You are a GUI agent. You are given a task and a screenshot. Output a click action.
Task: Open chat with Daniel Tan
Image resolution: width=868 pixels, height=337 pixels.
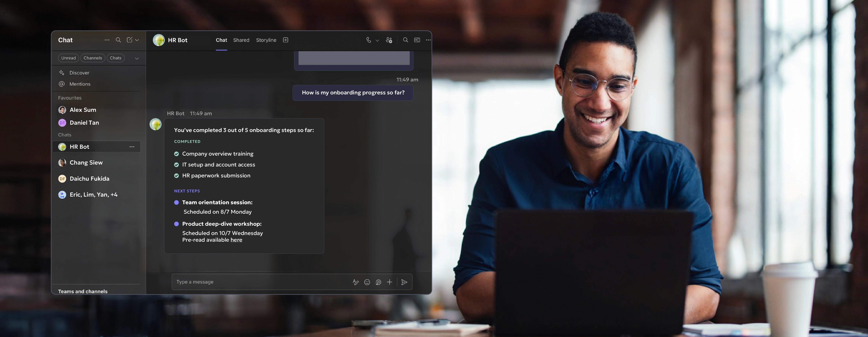tap(84, 123)
